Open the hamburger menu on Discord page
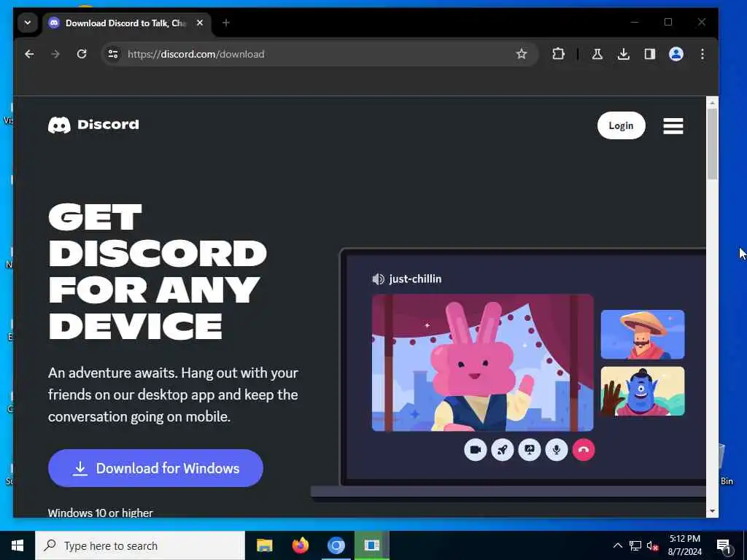747x560 pixels. coord(673,125)
